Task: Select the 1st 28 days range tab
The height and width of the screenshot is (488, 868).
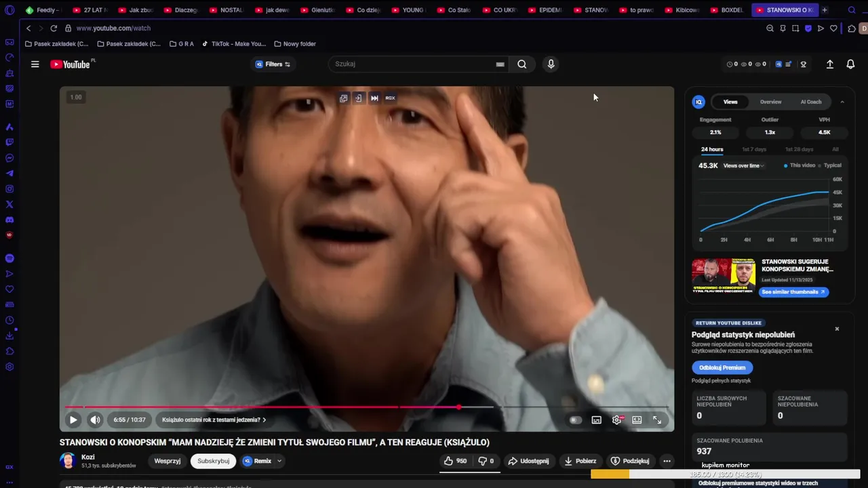Action: pyautogui.click(x=799, y=149)
